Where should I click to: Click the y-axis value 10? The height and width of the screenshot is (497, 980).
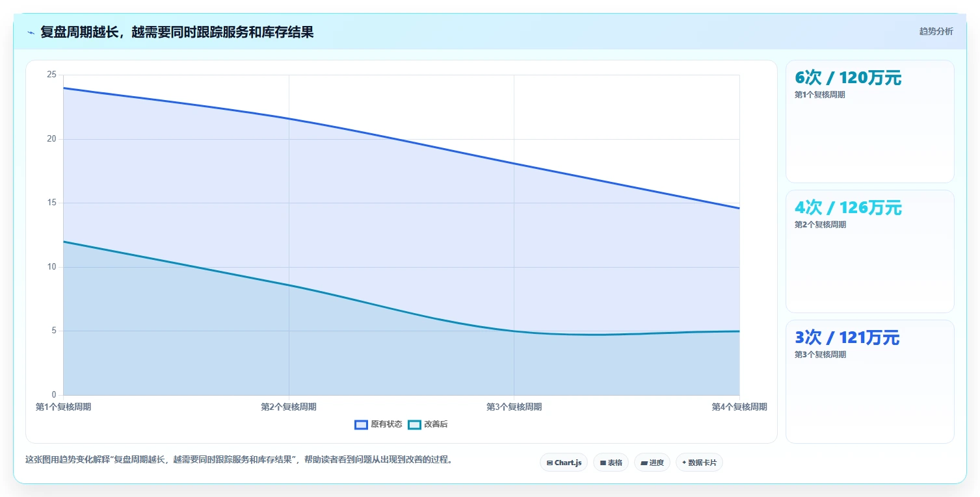point(52,267)
